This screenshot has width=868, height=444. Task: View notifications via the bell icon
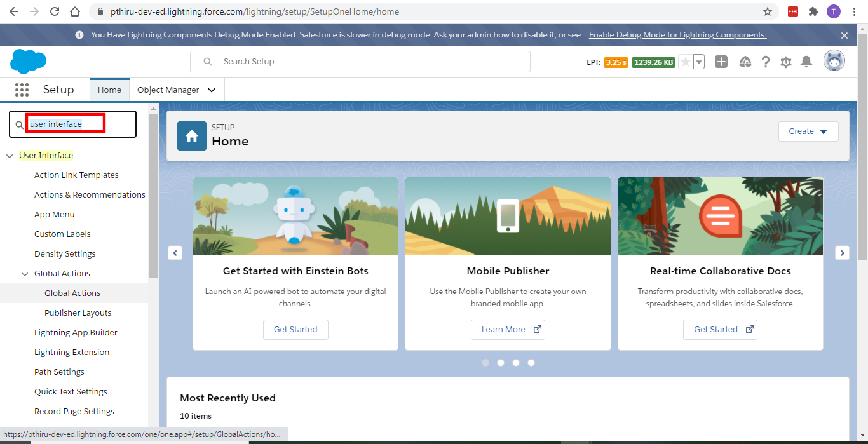coord(806,62)
